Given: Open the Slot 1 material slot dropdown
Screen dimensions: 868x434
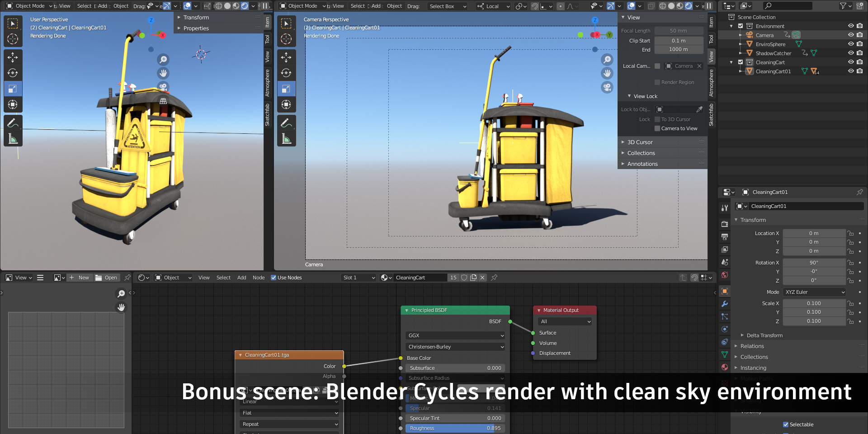Looking at the screenshot, I should [x=359, y=278].
